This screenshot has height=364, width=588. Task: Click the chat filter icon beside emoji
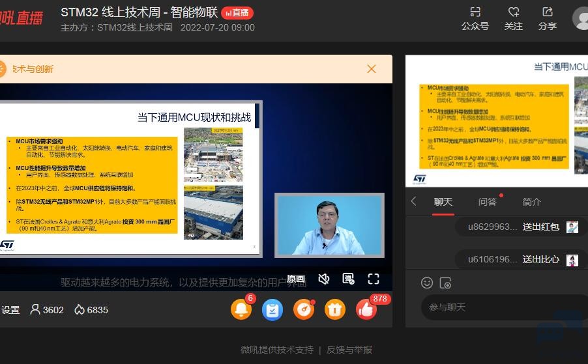(445, 283)
